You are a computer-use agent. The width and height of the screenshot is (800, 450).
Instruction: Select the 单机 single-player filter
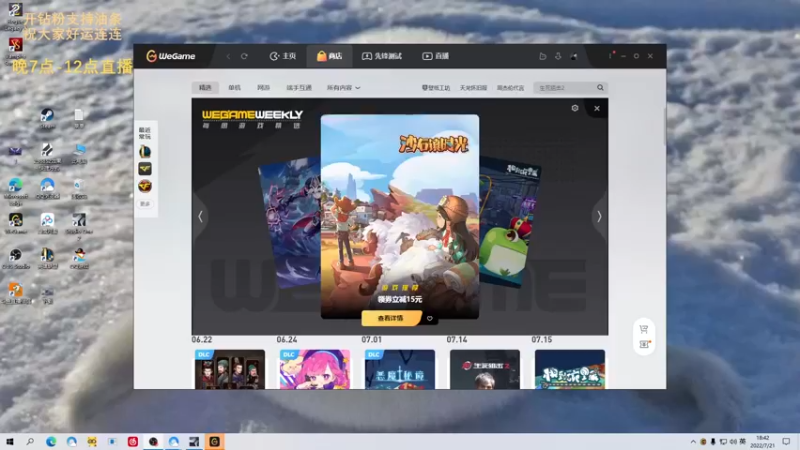click(234, 88)
